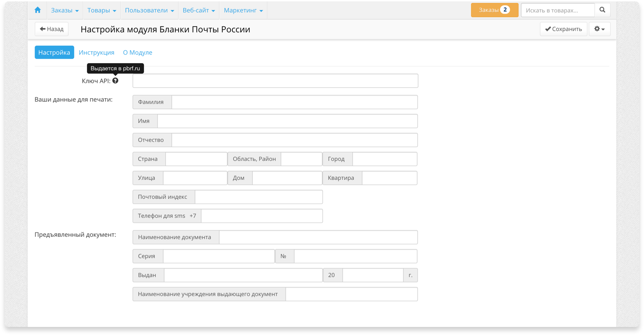Click the year field after 20
The width and height of the screenshot is (644, 335).
(x=373, y=275)
